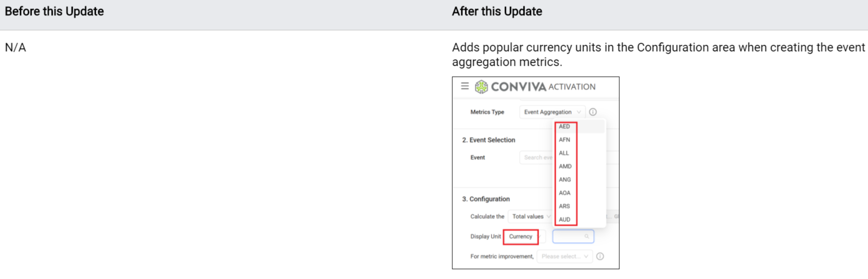Click the Conviva logo icon
This screenshot has width=868, height=279.
click(x=481, y=87)
